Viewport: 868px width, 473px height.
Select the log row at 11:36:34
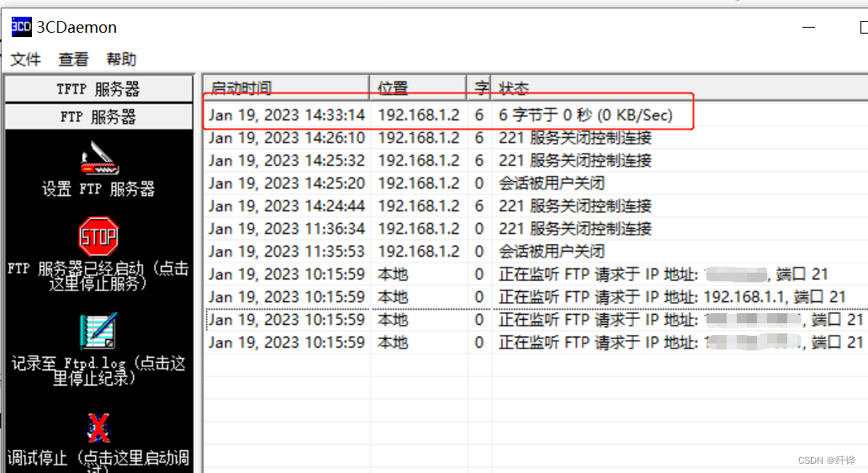coord(536,229)
